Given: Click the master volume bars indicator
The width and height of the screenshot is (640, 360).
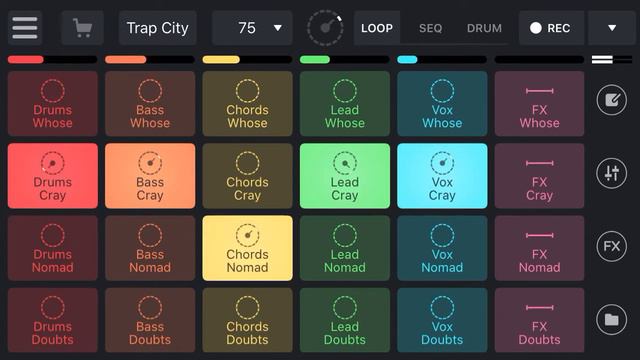Looking at the screenshot, I should [612, 60].
